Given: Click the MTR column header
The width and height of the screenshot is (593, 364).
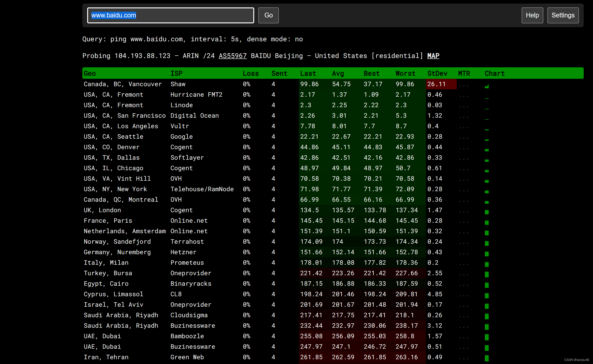Looking at the screenshot, I should (x=464, y=74).
